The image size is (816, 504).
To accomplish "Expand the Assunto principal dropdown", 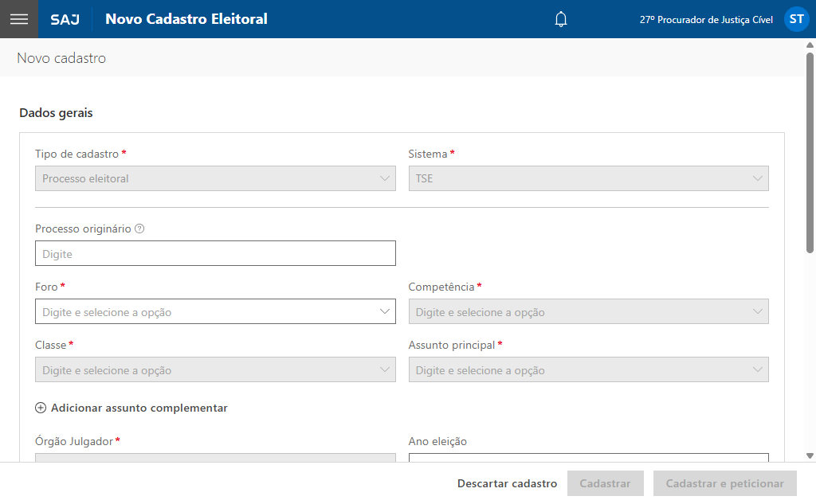I will click(x=588, y=369).
